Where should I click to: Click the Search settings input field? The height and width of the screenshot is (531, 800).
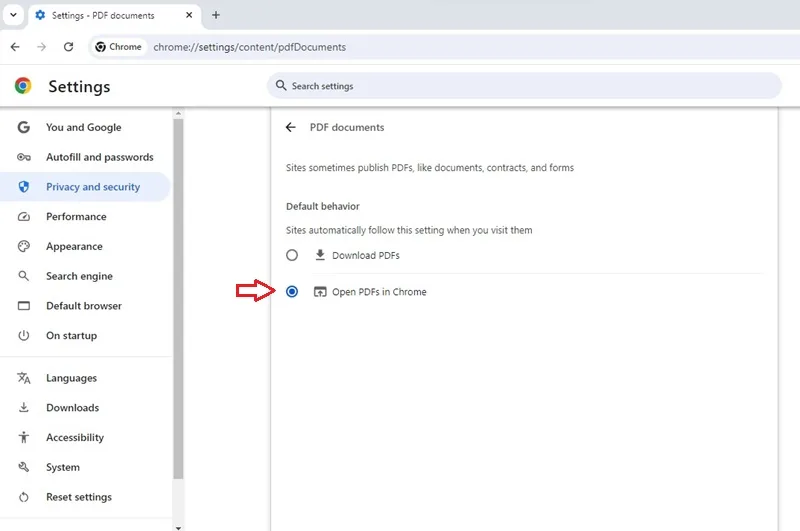tap(524, 86)
